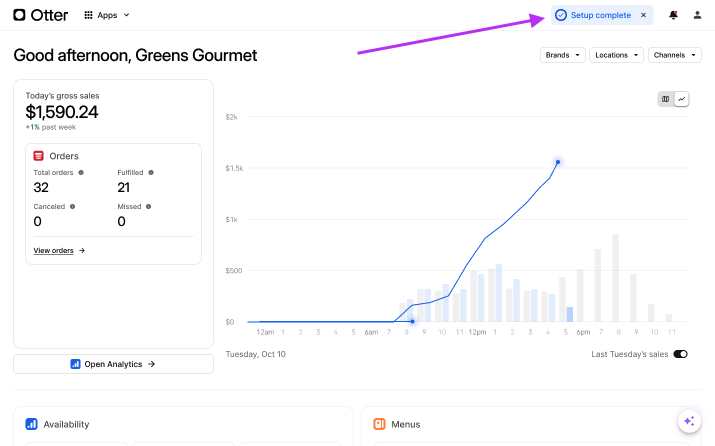
Task: Click the Setup complete status badge
Action: click(594, 15)
